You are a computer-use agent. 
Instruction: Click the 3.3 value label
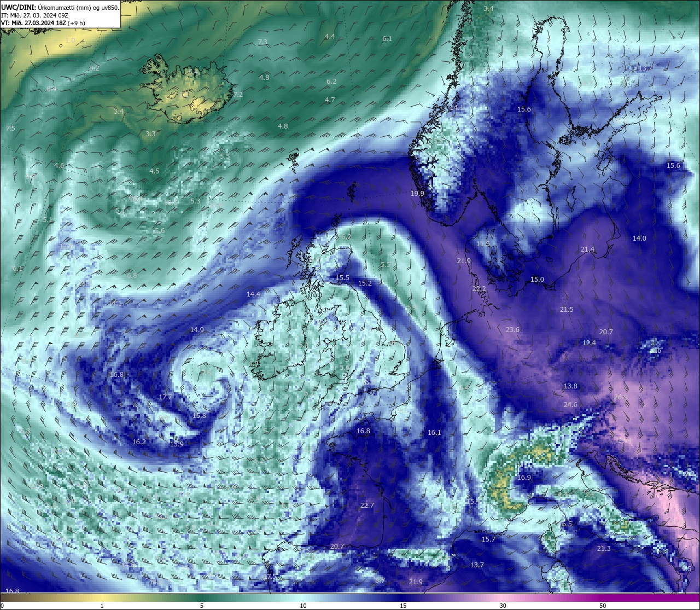(x=150, y=134)
